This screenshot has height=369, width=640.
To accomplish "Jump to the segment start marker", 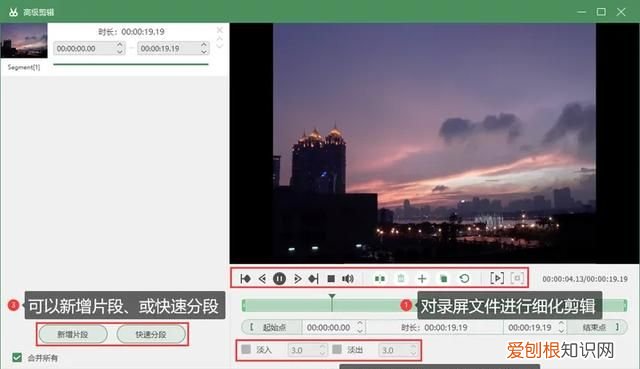I will click(245, 279).
